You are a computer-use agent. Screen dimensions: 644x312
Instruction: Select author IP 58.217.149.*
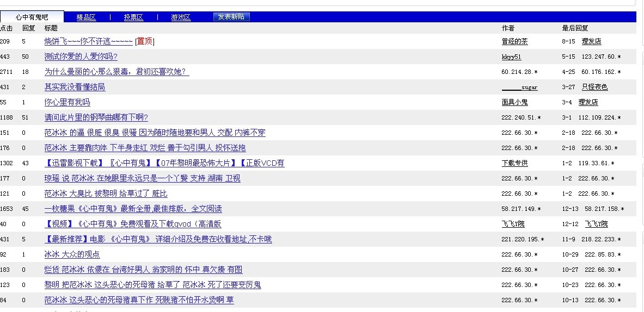pyautogui.click(x=521, y=209)
